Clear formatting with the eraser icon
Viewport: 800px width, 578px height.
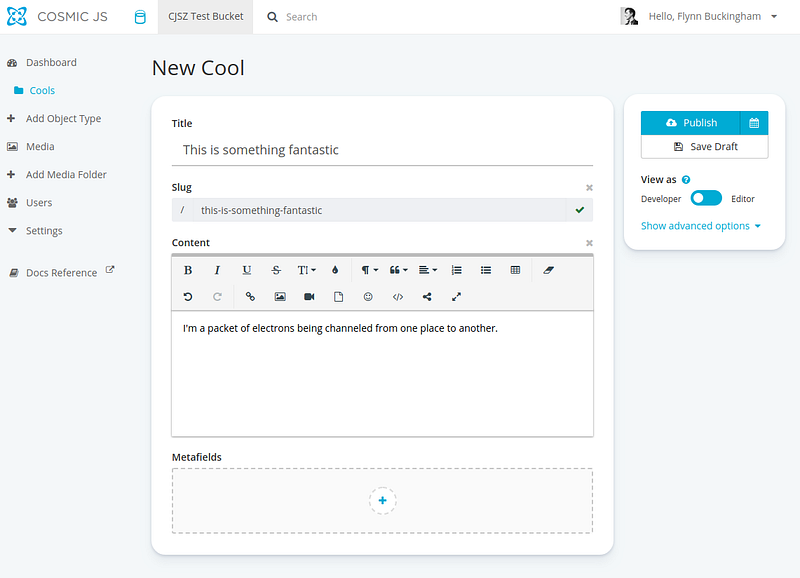tap(547, 270)
